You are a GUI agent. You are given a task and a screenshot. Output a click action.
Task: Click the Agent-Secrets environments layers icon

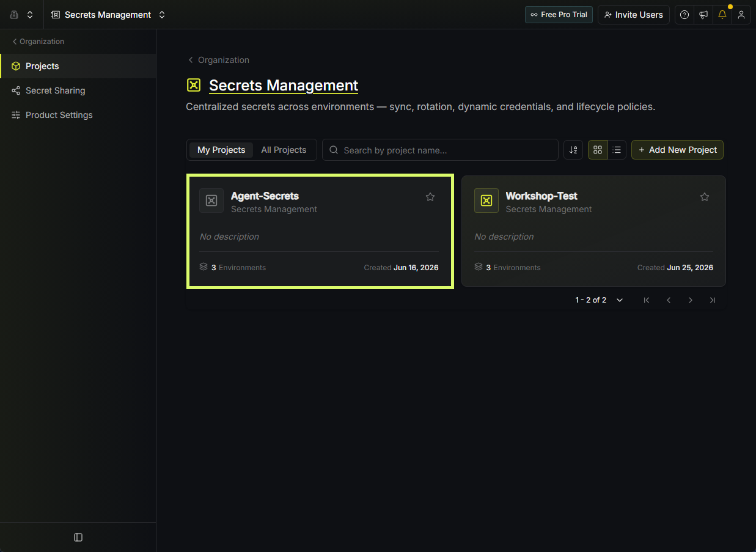204,267
